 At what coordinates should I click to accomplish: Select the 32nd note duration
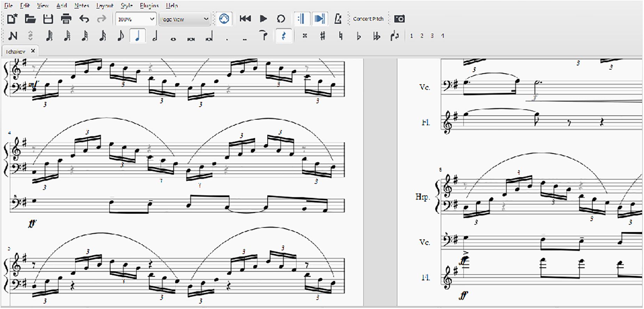85,36
